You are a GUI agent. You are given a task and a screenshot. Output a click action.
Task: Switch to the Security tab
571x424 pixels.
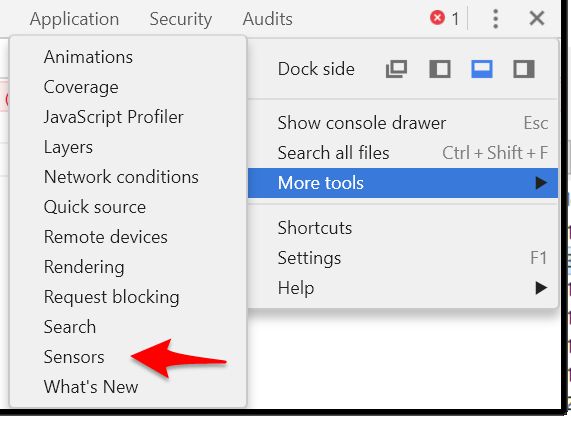(181, 19)
